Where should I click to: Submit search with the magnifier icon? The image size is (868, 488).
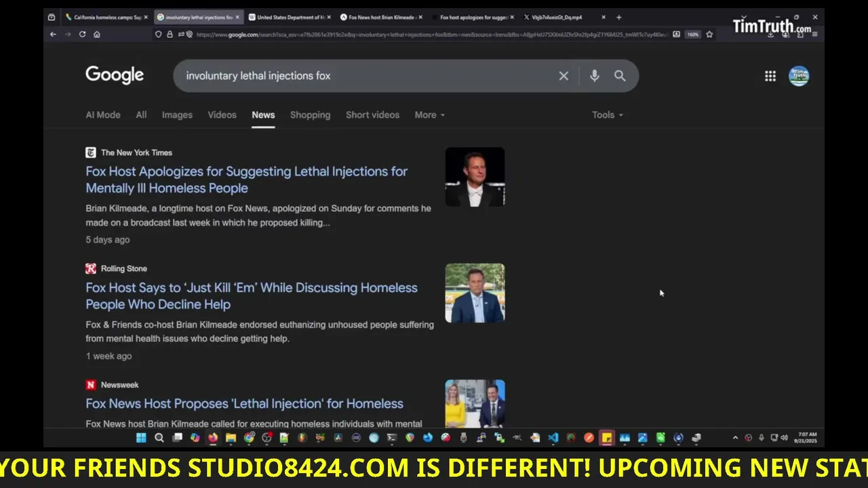pos(620,76)
